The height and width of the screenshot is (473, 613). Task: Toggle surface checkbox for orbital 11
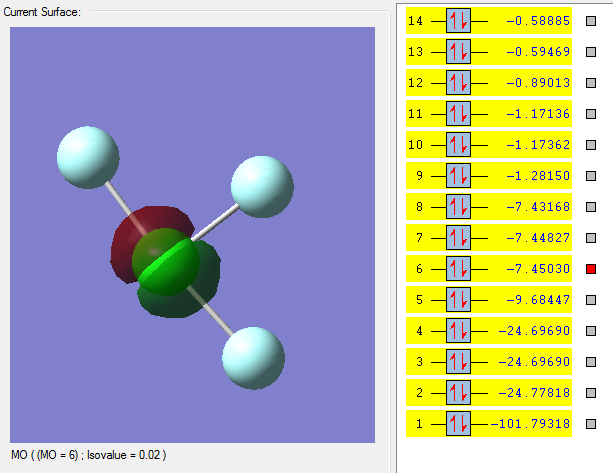pos(591,114)
